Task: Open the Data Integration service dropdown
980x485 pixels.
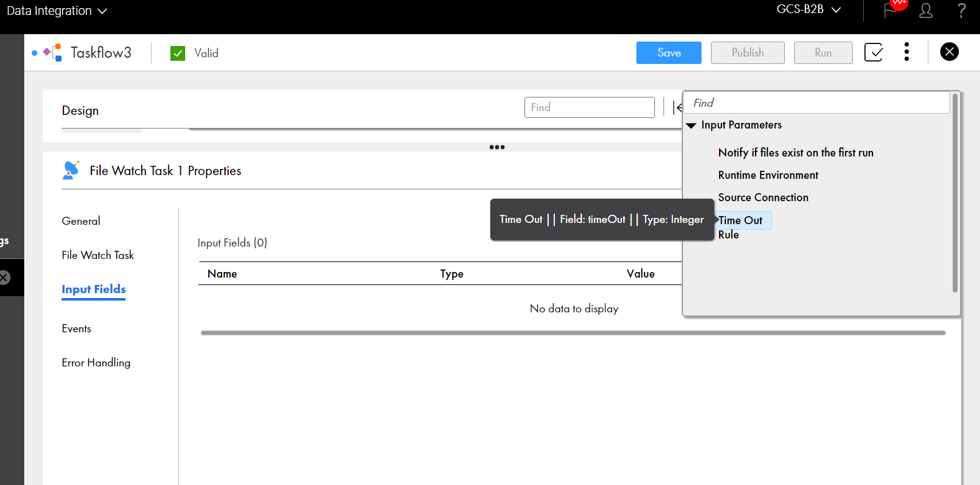Action: click(57, 11)
